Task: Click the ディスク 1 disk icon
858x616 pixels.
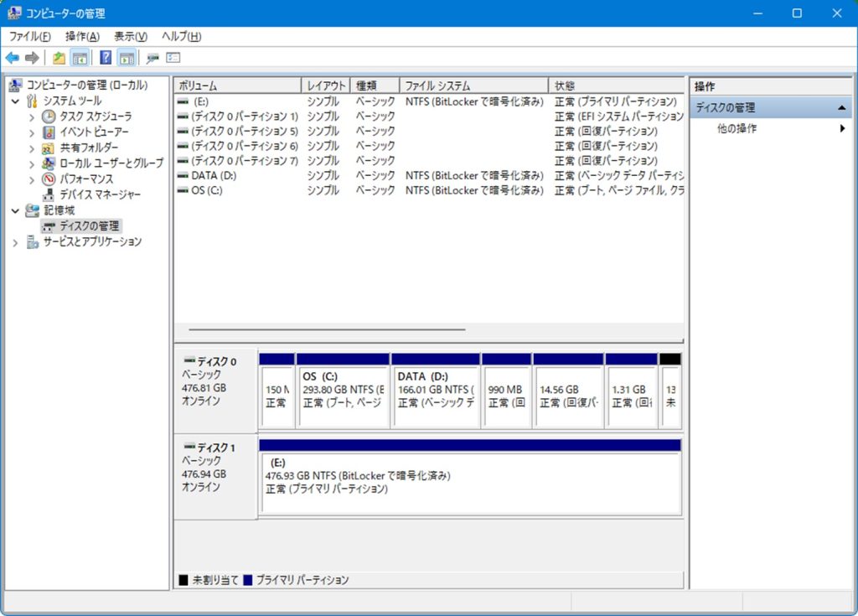Action: pos(189,446)
